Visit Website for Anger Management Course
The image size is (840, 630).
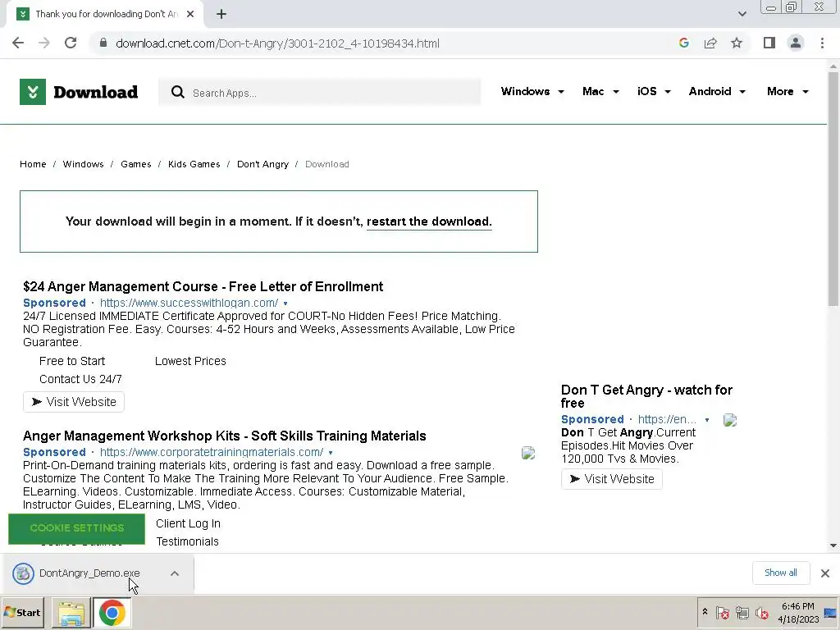coord(74,402)
